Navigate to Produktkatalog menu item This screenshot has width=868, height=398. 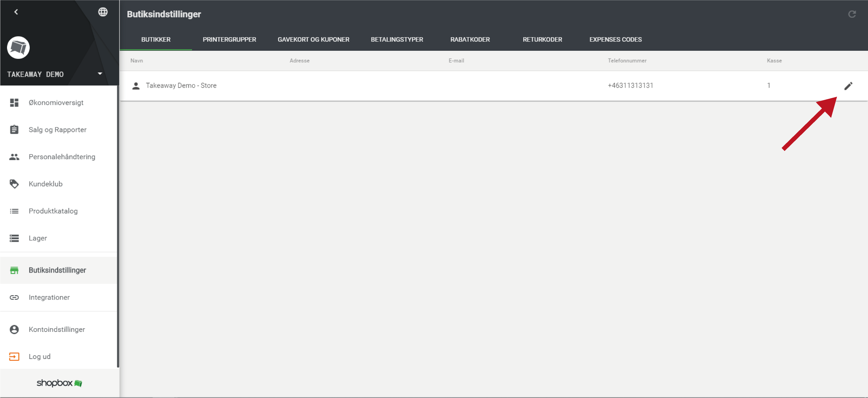(x=53, y=211)
